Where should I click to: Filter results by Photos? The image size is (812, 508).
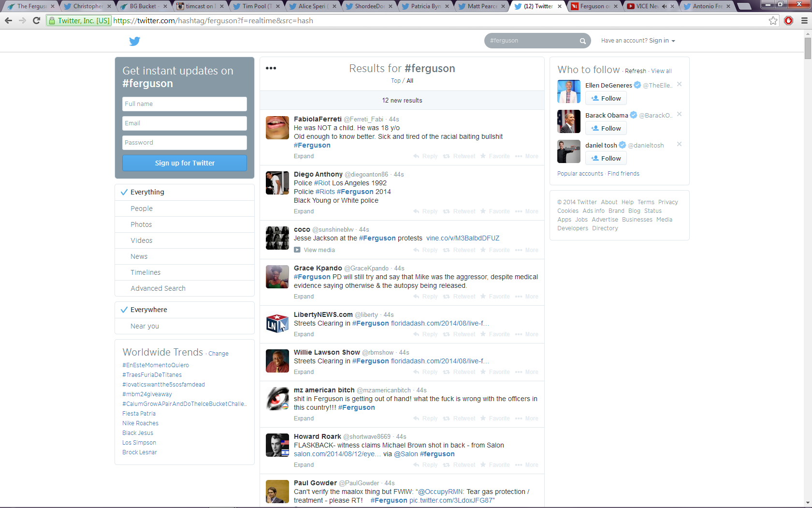click(185, 224)
